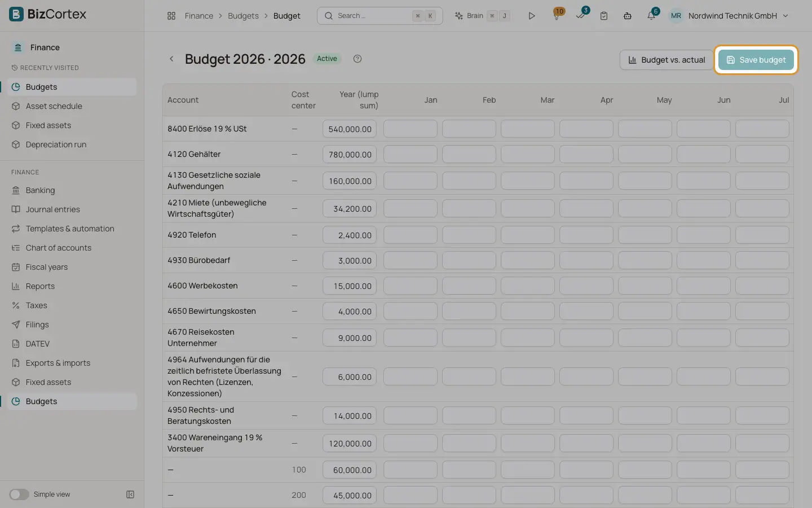The image size is (812, 508).
Task: Open the robot assistant icon in the top bar
Action: [628, 16]
